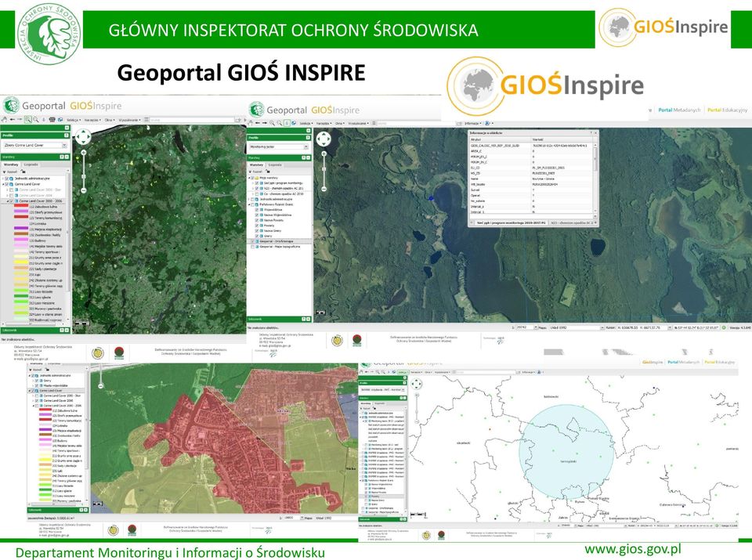Click back arrow in Monitoring jezior window toolbar
This screenshot has height=560, width=752.
258,123
